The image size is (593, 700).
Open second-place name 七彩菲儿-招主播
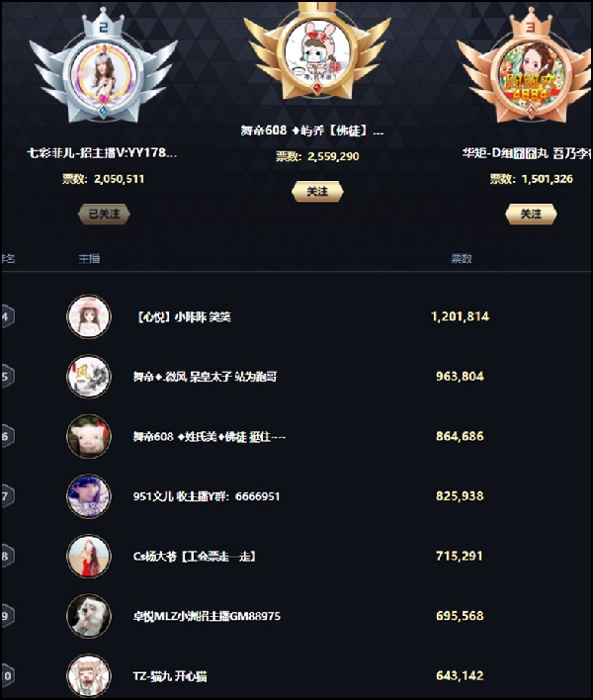point(102,153)
